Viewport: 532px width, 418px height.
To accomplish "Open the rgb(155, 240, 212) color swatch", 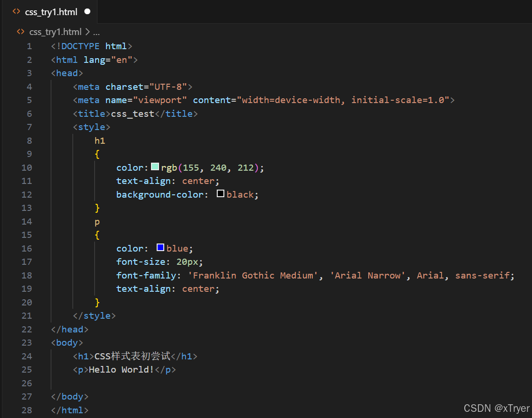I will click(x=155, y=167).
